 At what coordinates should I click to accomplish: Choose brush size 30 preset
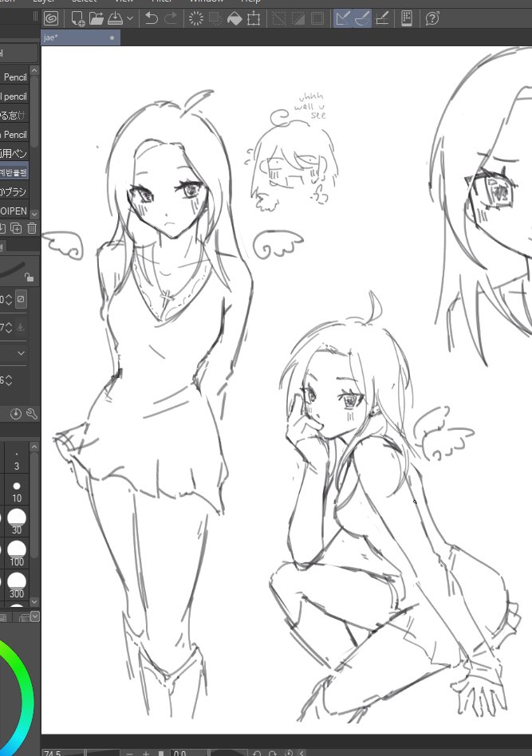coord(17,522)
